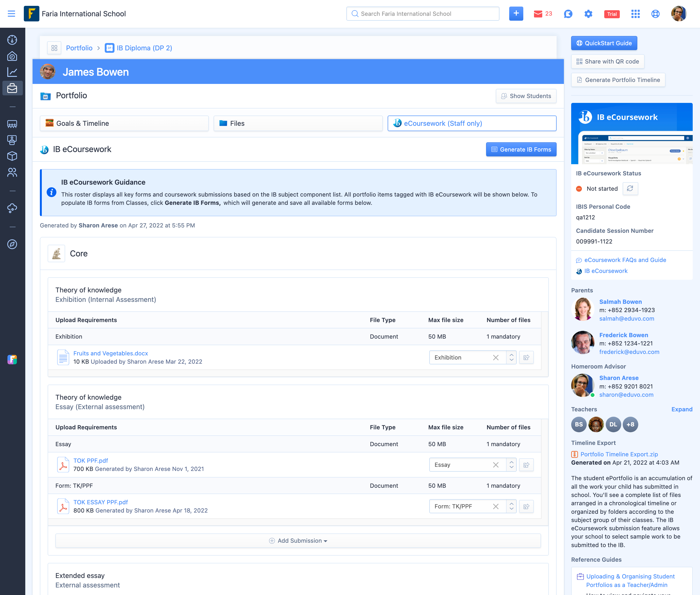Open Fruits and Vegetables.docx file

click(x=111, y=353)
